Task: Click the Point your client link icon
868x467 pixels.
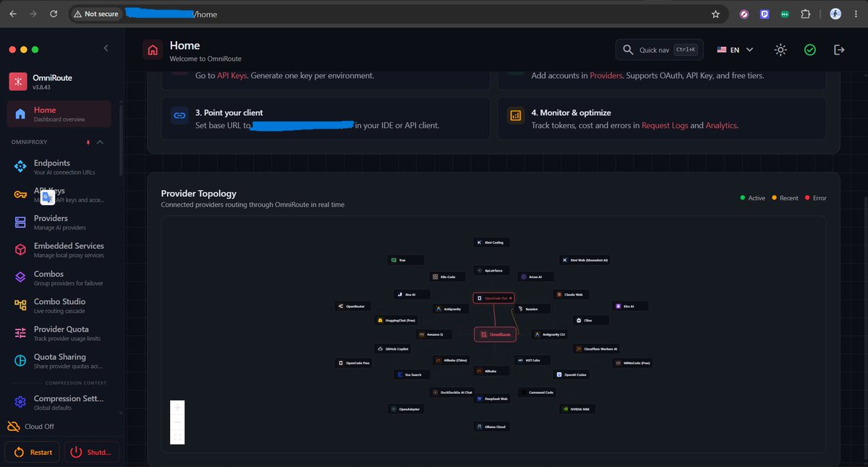Action: click(179, 115)
